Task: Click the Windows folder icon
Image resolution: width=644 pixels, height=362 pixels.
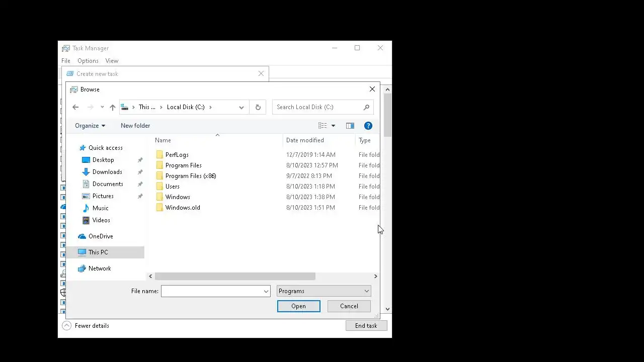Action: point(159,197)
